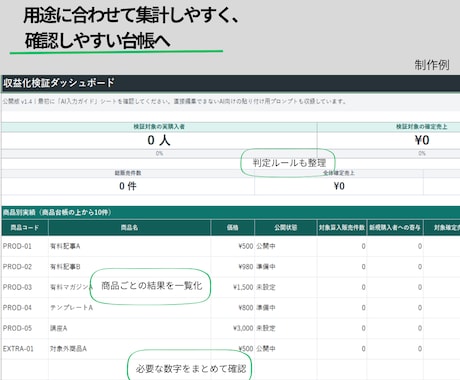Click the 対象算入販売件数 column header
This screenshot has width=460, height=380.
[342, 228]
